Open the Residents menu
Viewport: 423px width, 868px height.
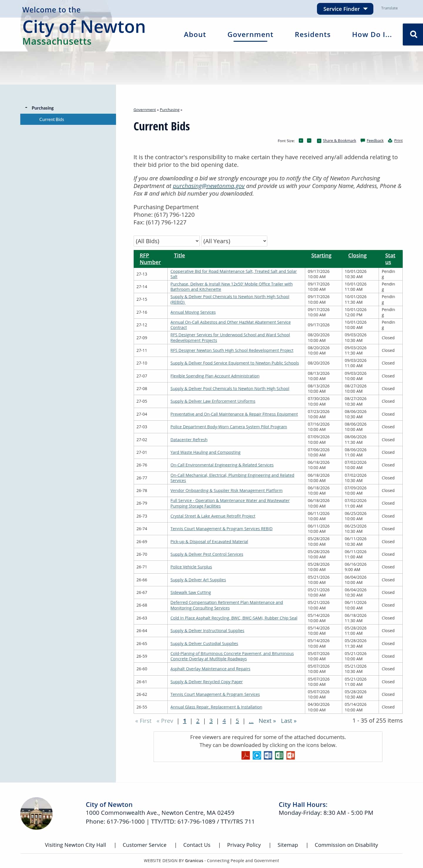pyautogui.click(x=313, y=34)
